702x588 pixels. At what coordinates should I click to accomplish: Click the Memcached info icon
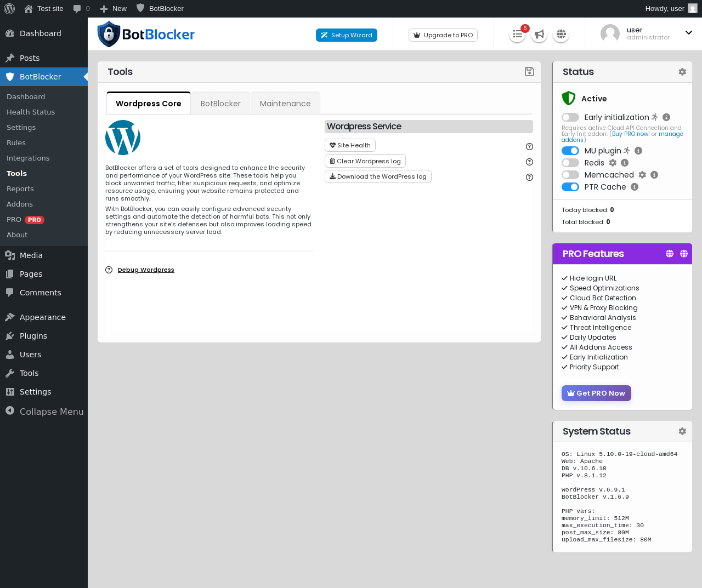[654, 175]
